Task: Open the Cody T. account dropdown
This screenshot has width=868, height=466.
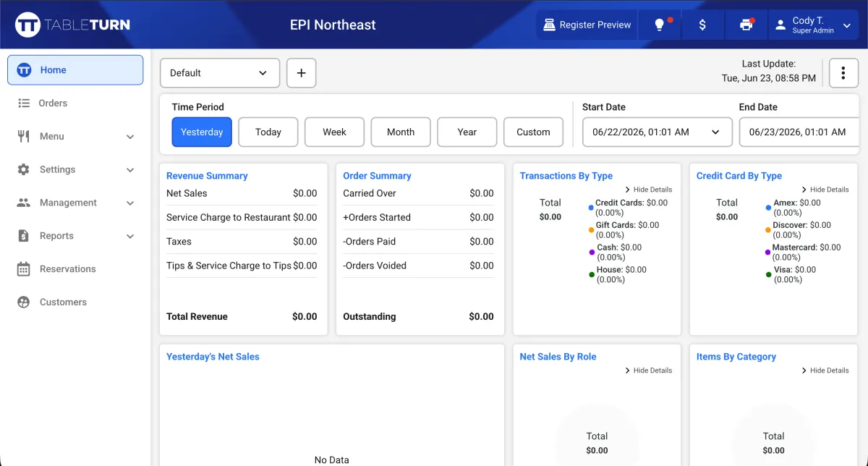Action: click(814, 25)
